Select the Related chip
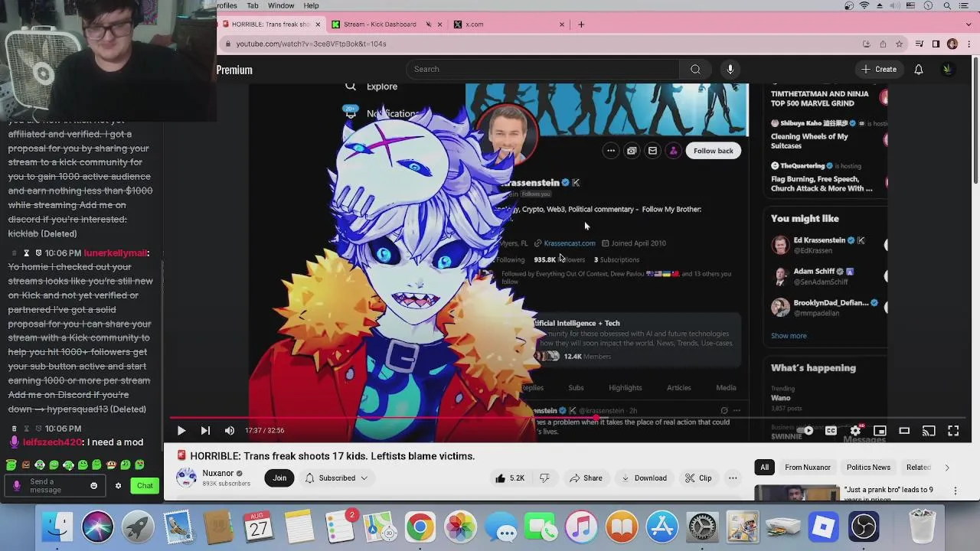Viewport: 980px width, 551px height. [x=918, y=468]
